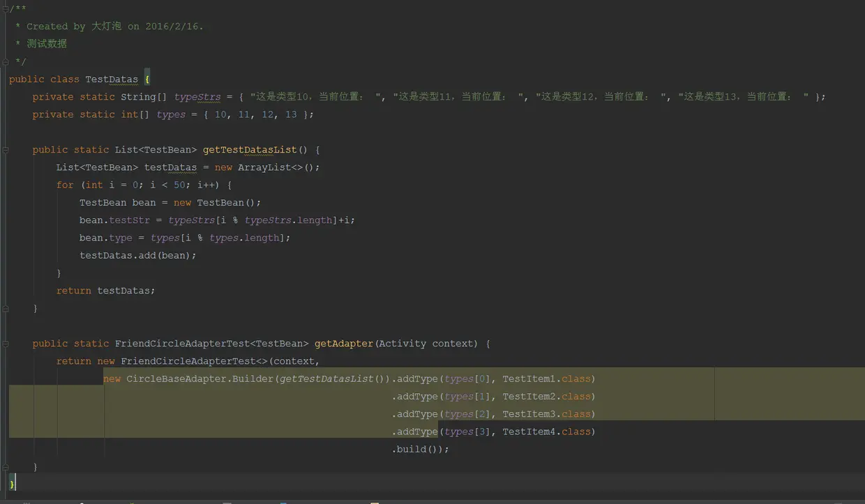Click the 'testDatas.add(bean);' statement
Viewport: 865px width, 504px height.
pos(138,256)
